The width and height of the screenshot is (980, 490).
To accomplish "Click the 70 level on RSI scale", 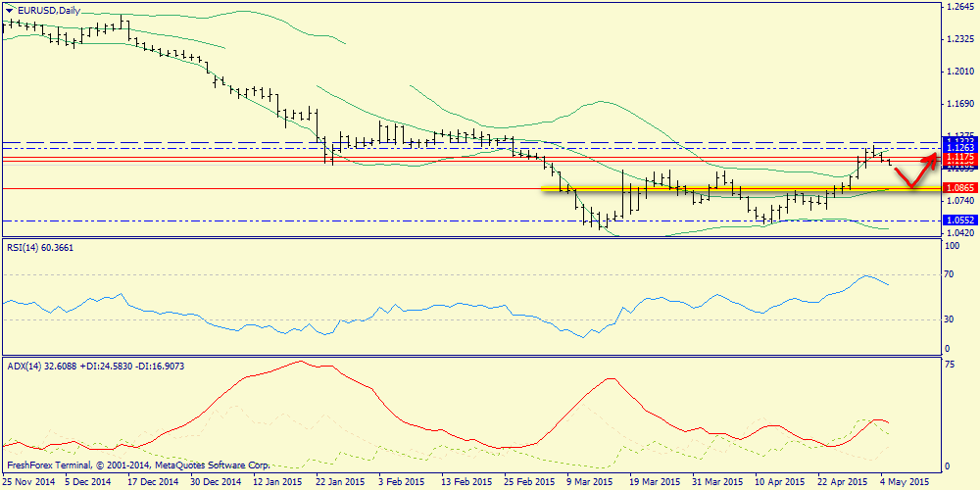I will tap(948, 275).
